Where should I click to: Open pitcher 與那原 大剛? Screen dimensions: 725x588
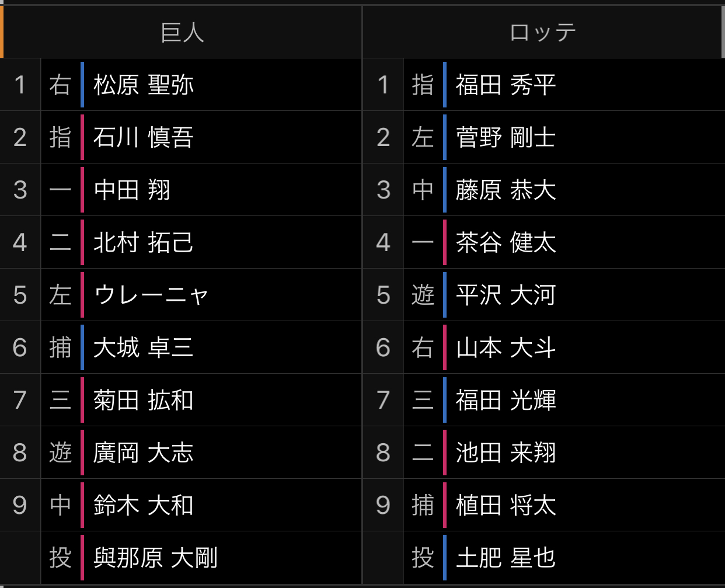(155, 558)
